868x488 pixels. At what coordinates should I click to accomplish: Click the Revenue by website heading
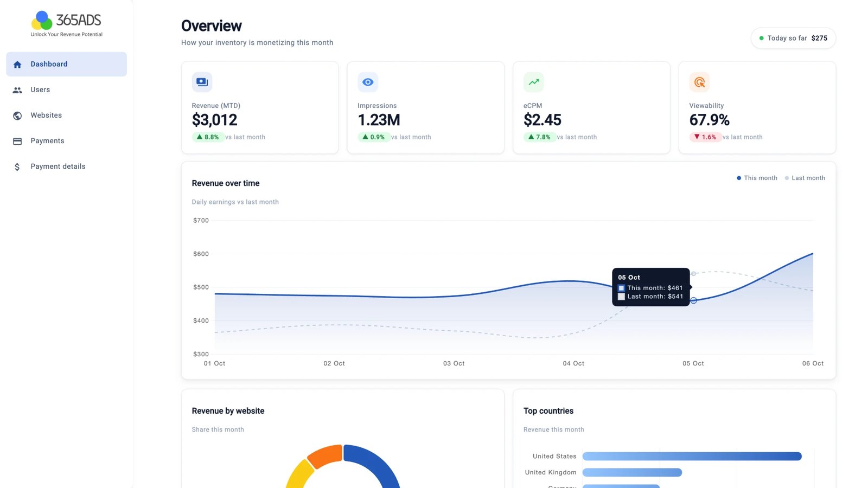[x=228, y=411]
